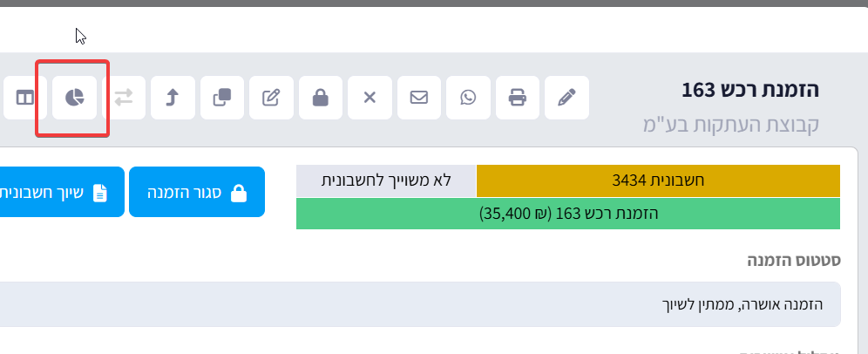This screenshot has width=868, height=354.
Task: Open the pie chart report icon
Action: click(x=75, y=98)
